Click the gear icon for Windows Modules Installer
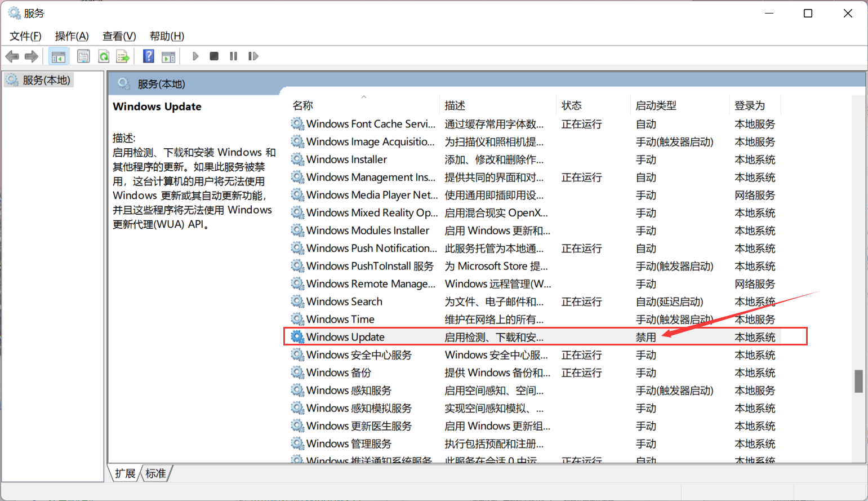The image size is (868, 501). 297,230
